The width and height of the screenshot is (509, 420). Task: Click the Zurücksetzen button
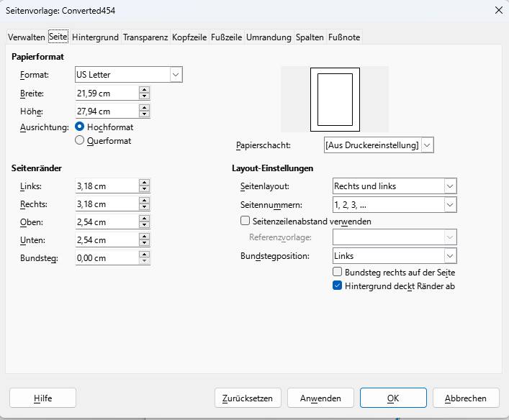point(248,398)
